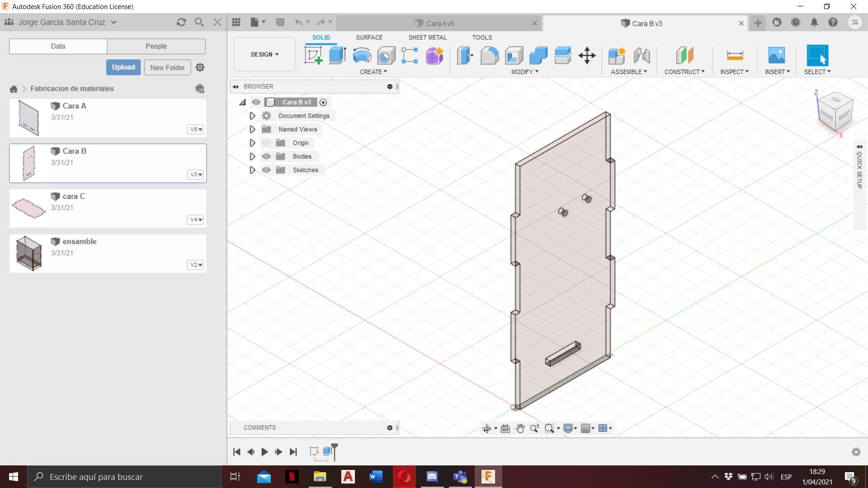Select the Insert image tool
The width and height of the screenshot is (868, 488).
pos(777,56)
